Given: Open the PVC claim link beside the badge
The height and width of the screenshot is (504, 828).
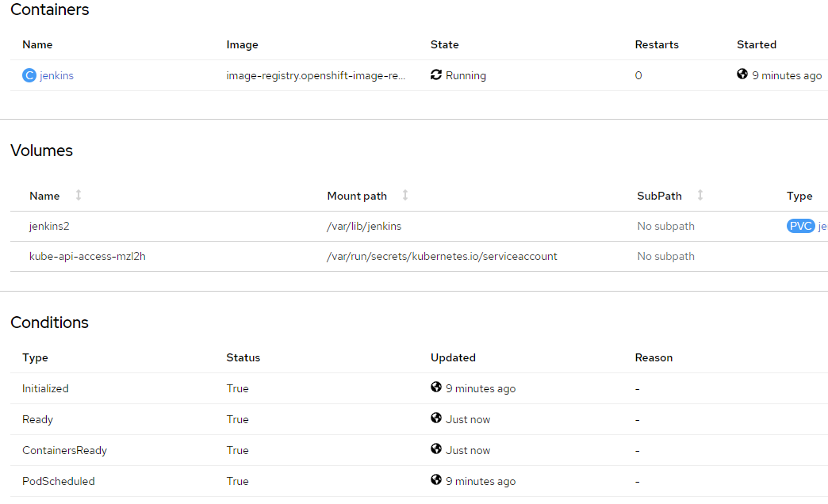Looking at the screenshot, I should point(822,225).
